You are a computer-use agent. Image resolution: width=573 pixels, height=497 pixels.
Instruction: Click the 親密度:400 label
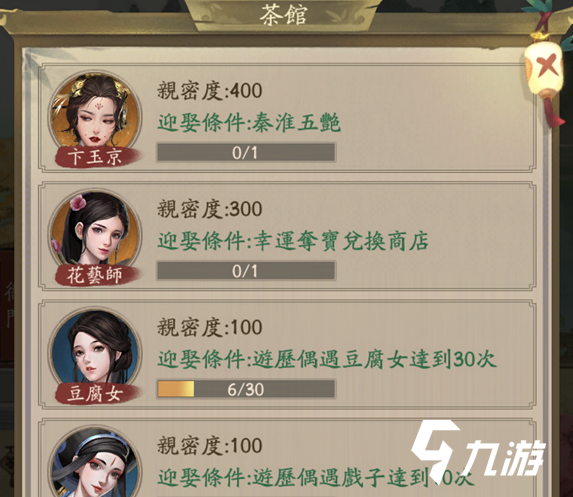209,90
